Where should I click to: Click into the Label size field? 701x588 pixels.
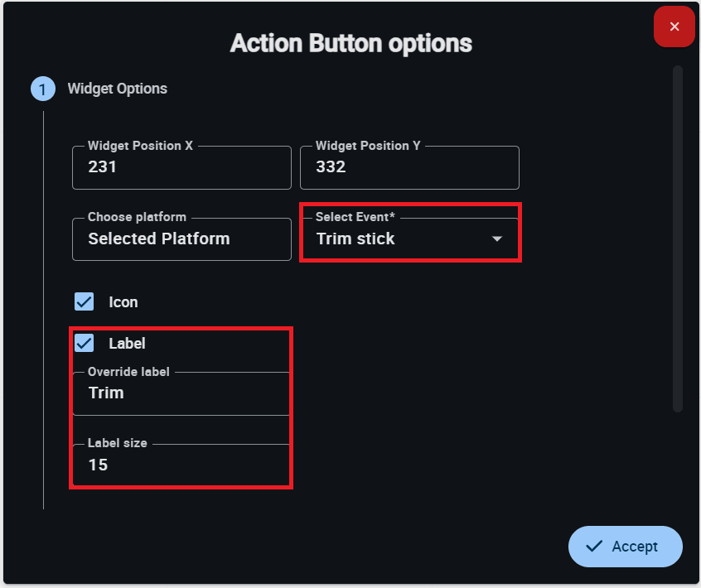[181, 465]
